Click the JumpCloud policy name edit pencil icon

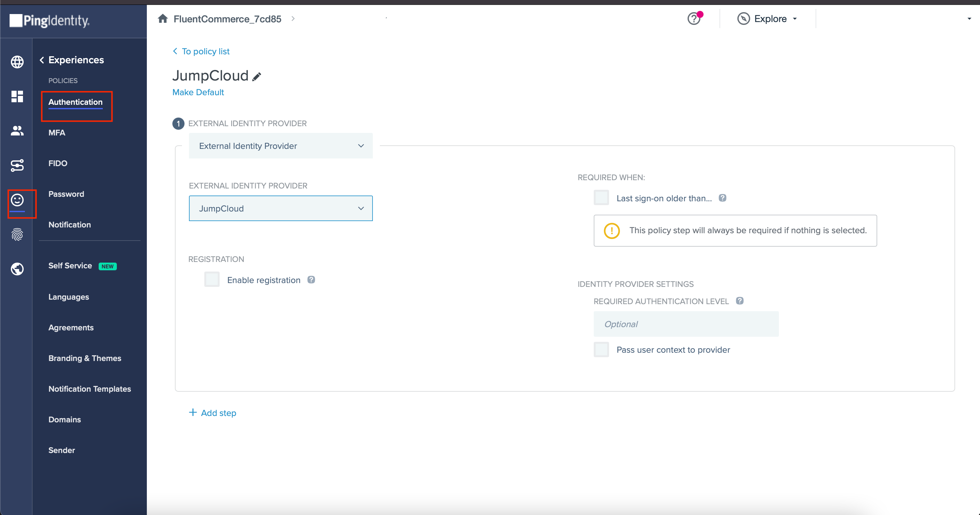(x=257, y=75)
